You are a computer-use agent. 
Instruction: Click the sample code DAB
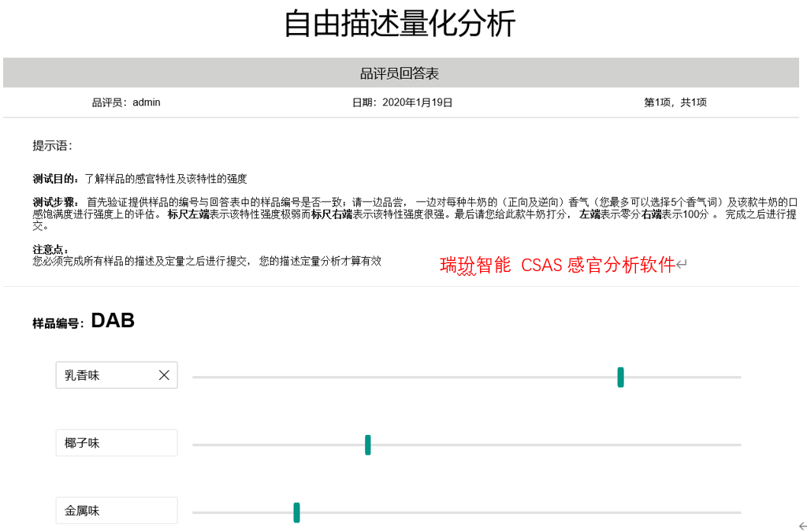[x=113, y=320]
